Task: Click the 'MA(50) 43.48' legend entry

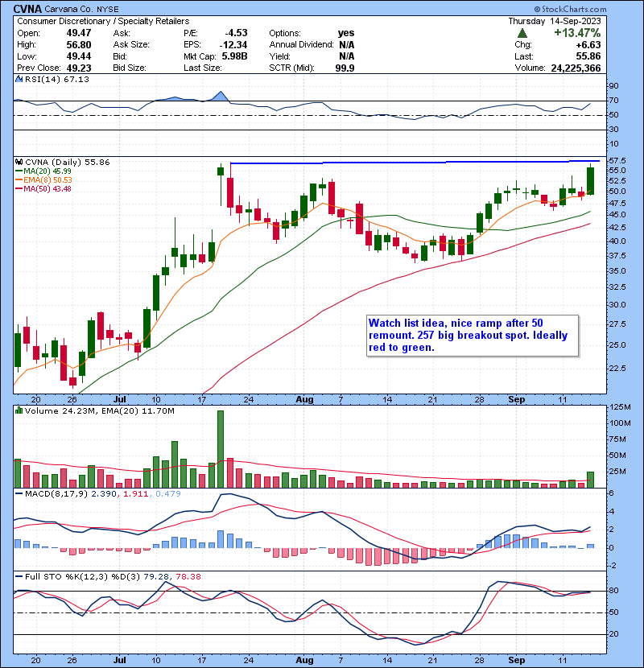Action: click(47, 188)
